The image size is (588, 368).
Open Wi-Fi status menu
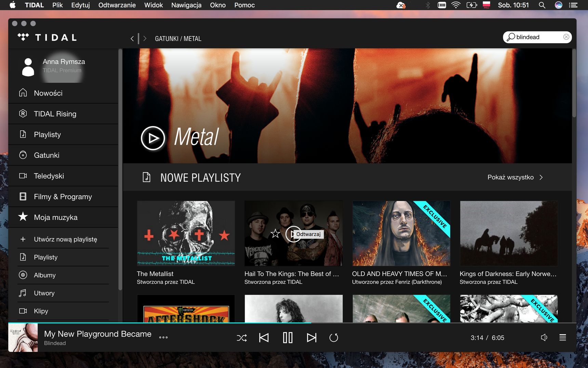(x=456, y=5)
